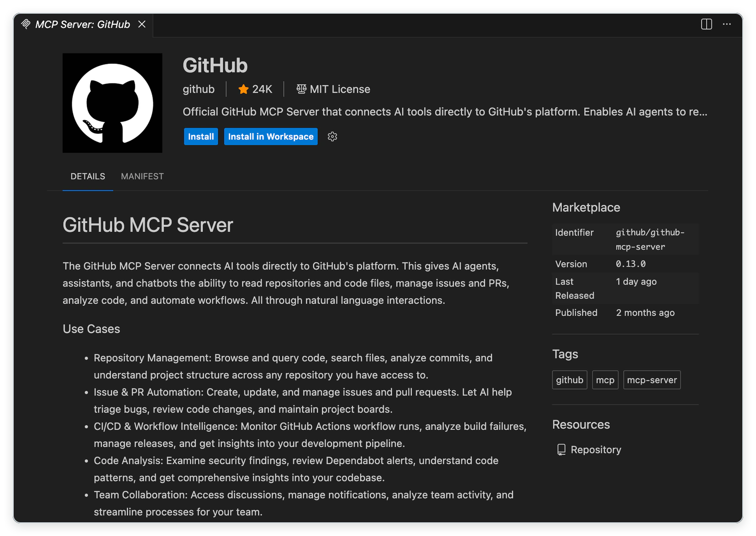756x536 pixels.
Task: Click the MIT License scales icon
Action: [301, 89]
